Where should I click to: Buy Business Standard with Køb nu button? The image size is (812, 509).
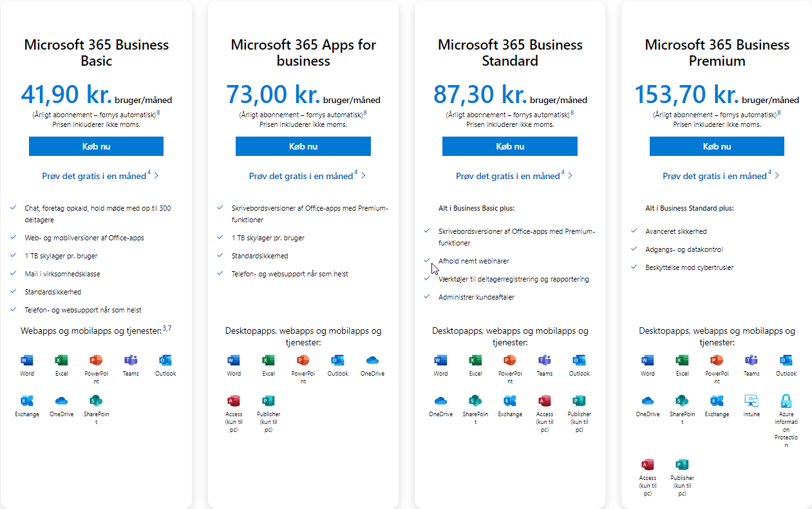point(510,146)
